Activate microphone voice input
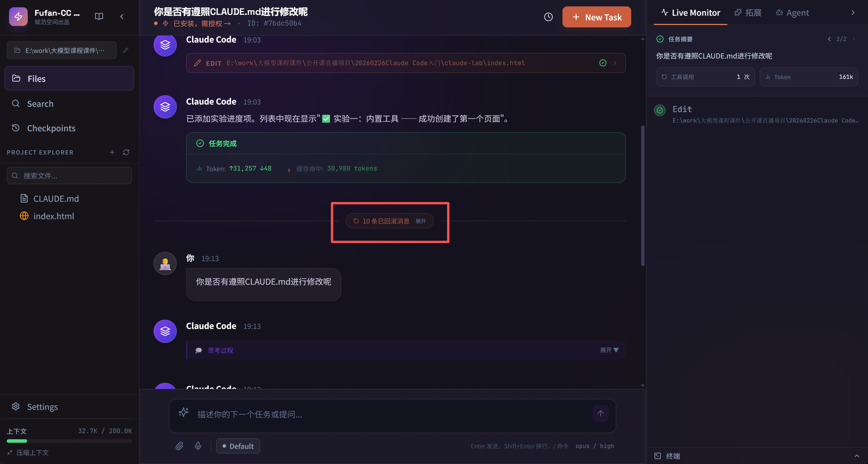The width and height of the screenshot is (868, 464). click(198, 446)
